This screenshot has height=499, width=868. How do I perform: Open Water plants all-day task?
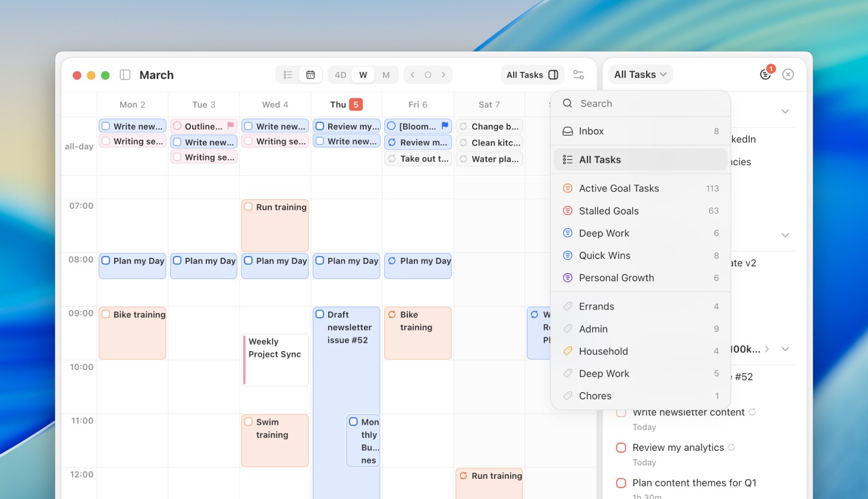pos(489,159)
